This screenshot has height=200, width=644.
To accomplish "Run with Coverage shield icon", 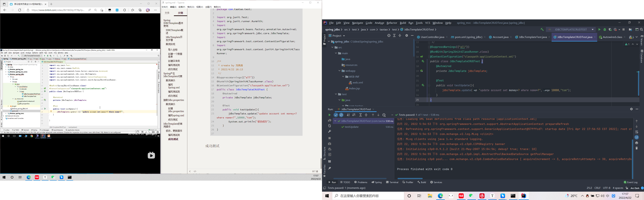I will pos(610,29).
